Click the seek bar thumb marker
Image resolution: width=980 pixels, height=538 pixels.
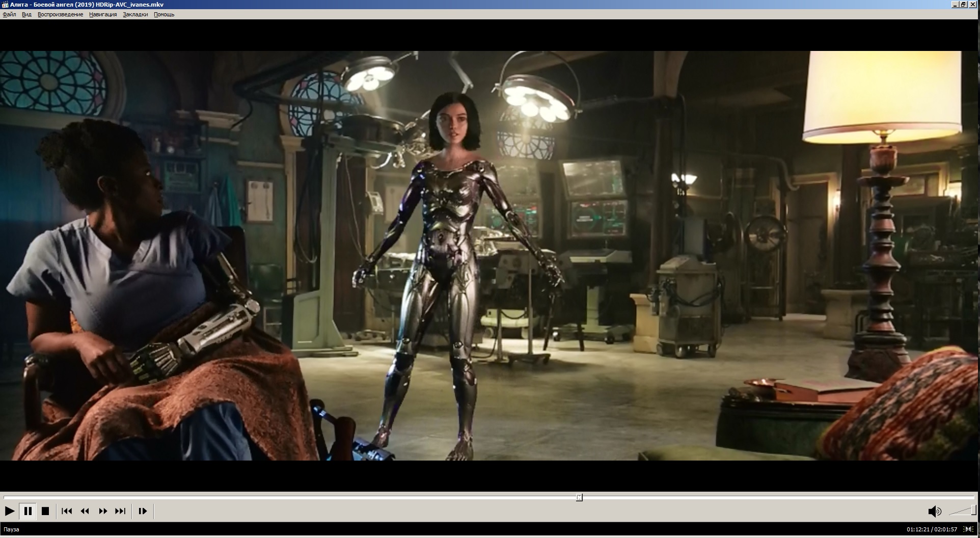pos(579,497)
